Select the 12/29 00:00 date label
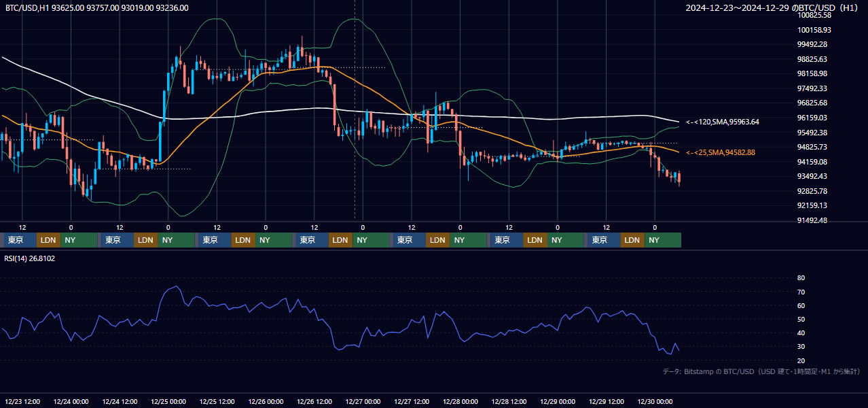 tap(558, 402)
